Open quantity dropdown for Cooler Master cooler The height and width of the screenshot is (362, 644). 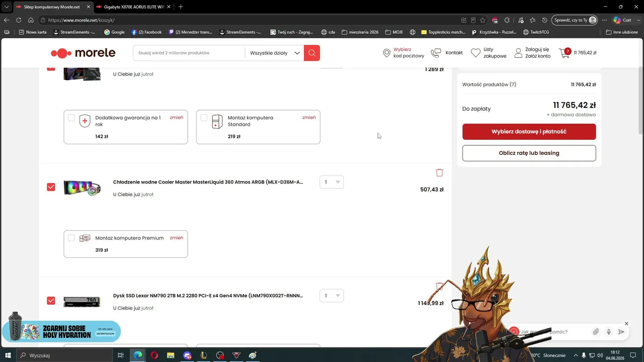(x=332, y=182)
